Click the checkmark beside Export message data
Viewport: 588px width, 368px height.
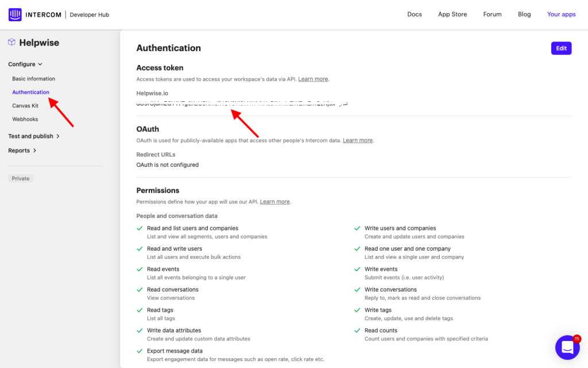(140, 351)
